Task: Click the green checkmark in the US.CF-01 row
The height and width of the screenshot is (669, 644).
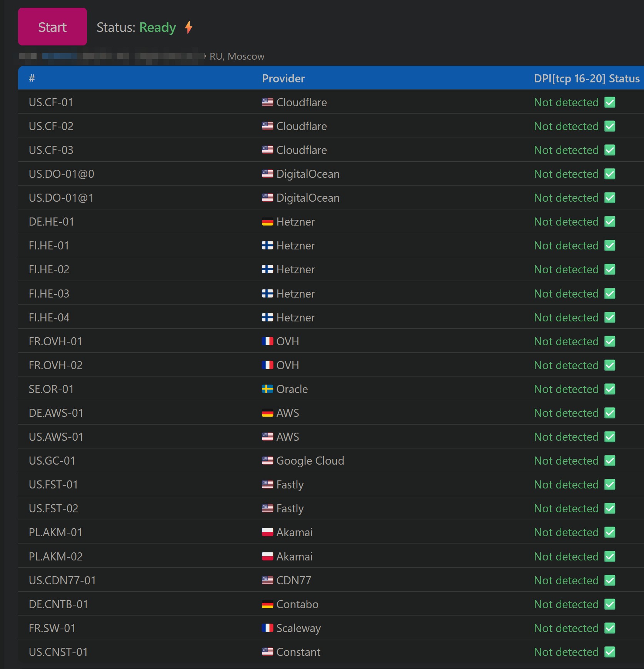Action: pyautogui.click(x=610, y=102)
